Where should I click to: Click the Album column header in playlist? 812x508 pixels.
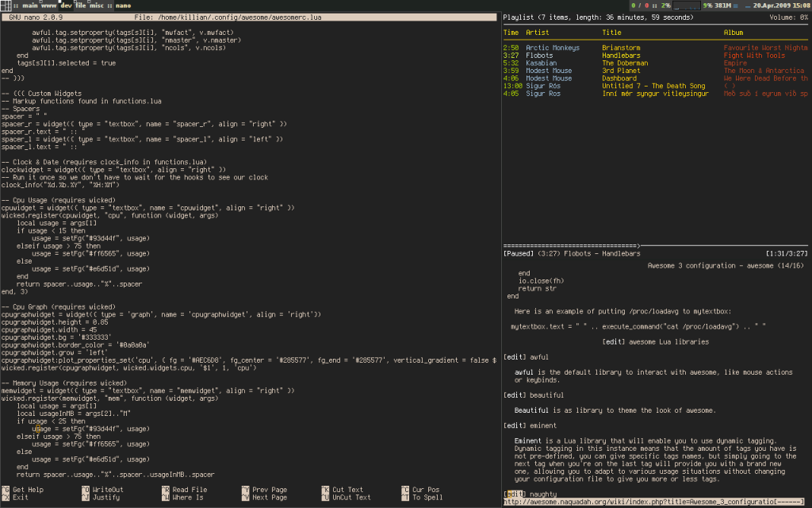tap(733, 32)
